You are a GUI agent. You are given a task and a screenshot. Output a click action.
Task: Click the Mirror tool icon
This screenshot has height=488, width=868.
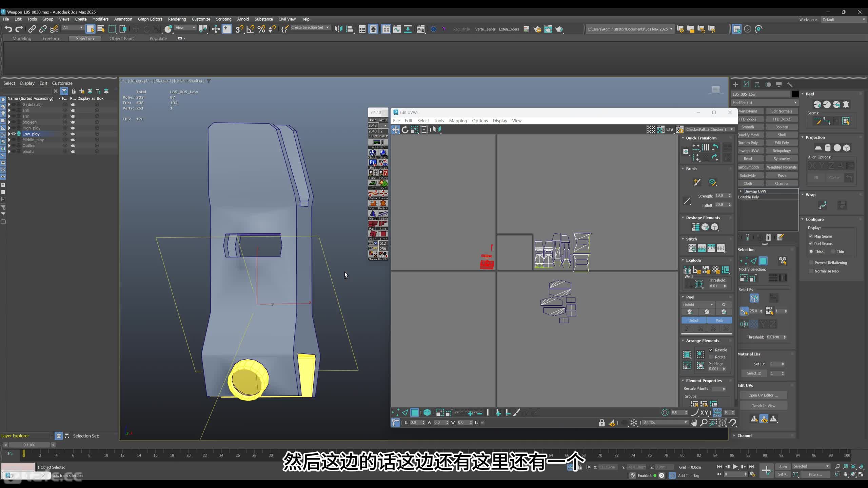click(338, 29)
